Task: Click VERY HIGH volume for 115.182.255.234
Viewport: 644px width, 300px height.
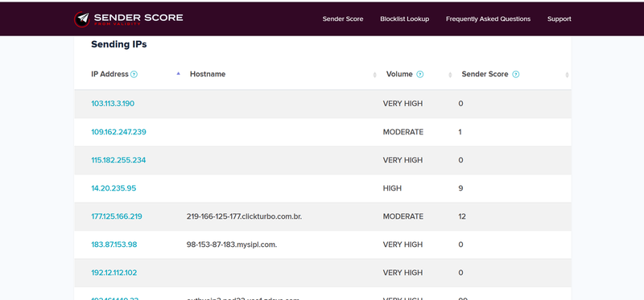Action: [402, 160]
